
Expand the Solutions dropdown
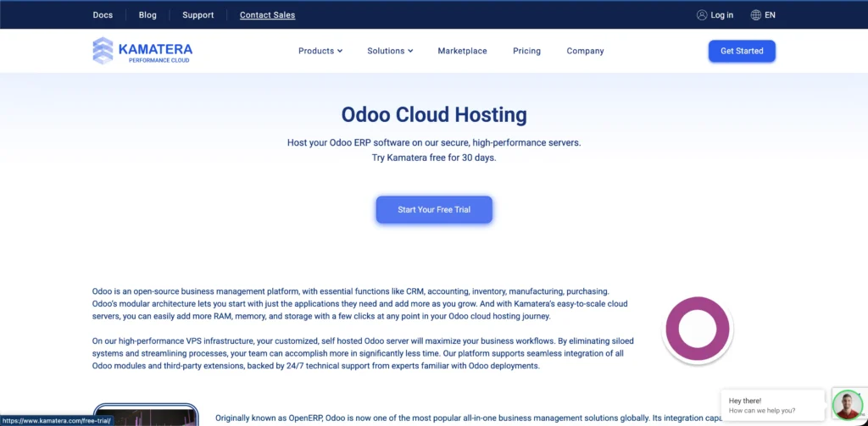pos(390,51)
